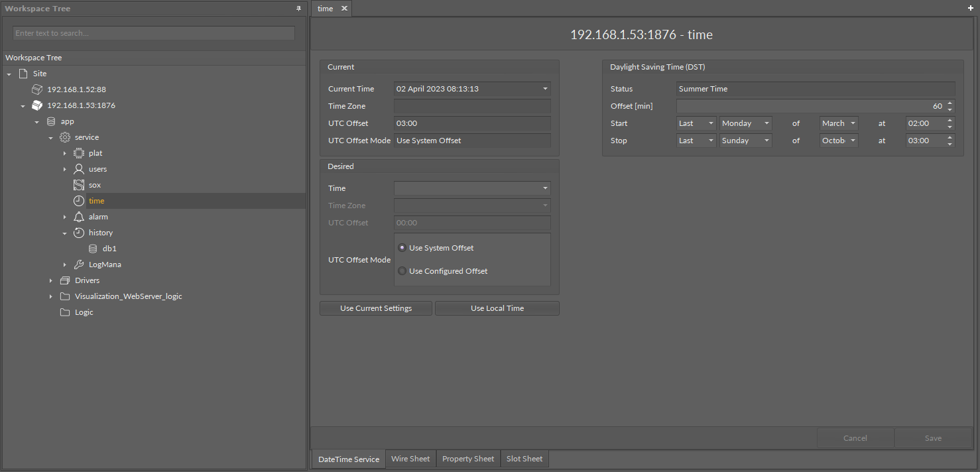Click the Use Local Time button

497,308
